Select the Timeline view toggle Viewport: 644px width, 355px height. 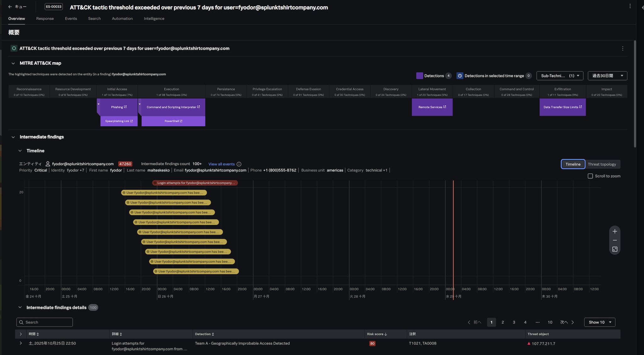click(x=573, y=164)
